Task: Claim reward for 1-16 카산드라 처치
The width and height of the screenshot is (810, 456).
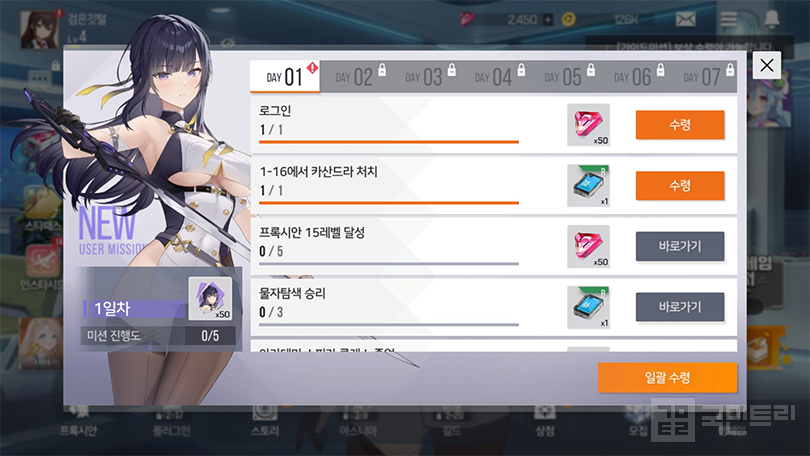Action: click(x=680, y=186)
